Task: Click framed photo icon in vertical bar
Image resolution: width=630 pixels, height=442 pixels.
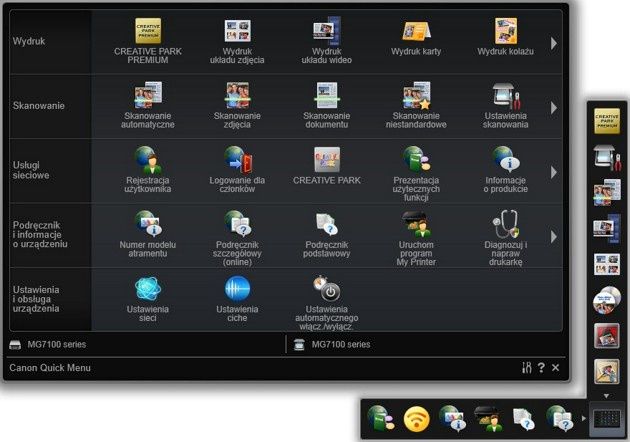Action: pos(607,371)
